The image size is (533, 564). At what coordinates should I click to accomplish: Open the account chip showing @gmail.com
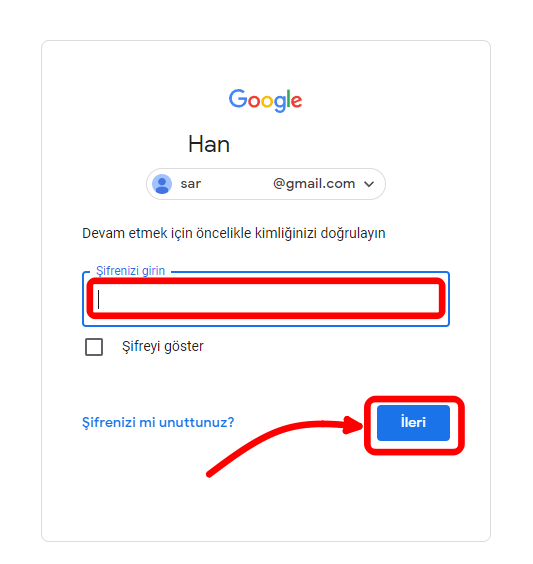click(x=266, y=184)
